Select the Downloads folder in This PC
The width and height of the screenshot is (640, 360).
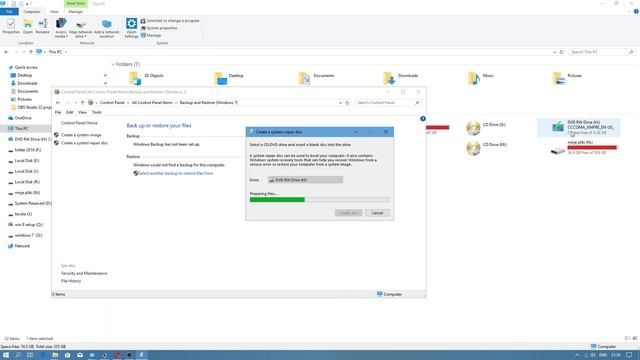point(401,77)
